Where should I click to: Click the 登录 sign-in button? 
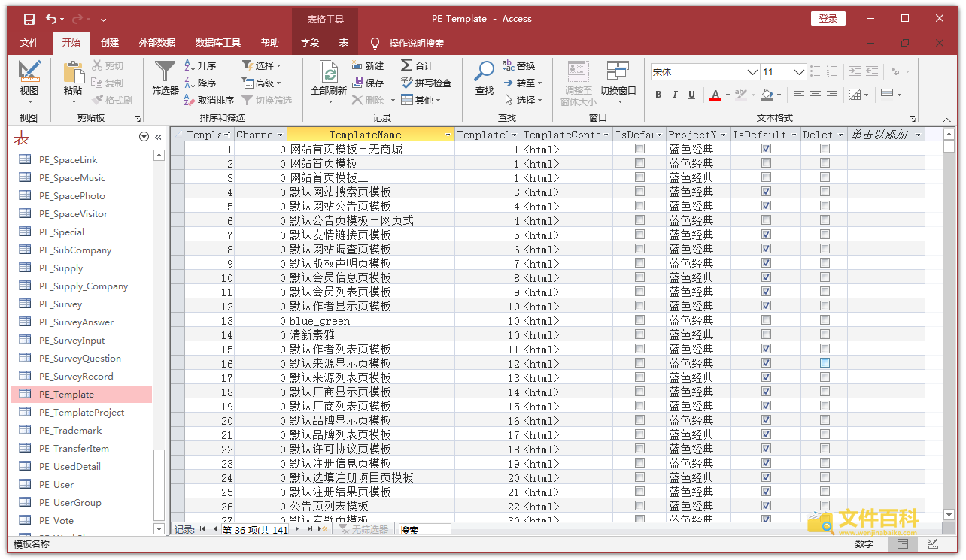[x=828, y=19]
